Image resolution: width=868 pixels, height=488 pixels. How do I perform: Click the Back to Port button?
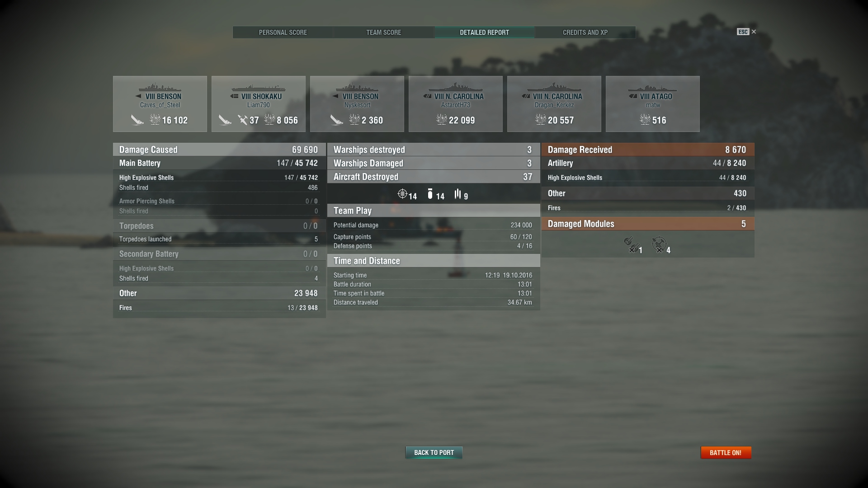click(434, 452)
